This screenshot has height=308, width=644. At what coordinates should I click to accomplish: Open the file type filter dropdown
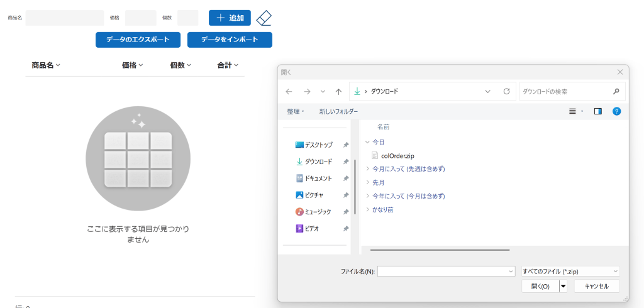[570, 272]
